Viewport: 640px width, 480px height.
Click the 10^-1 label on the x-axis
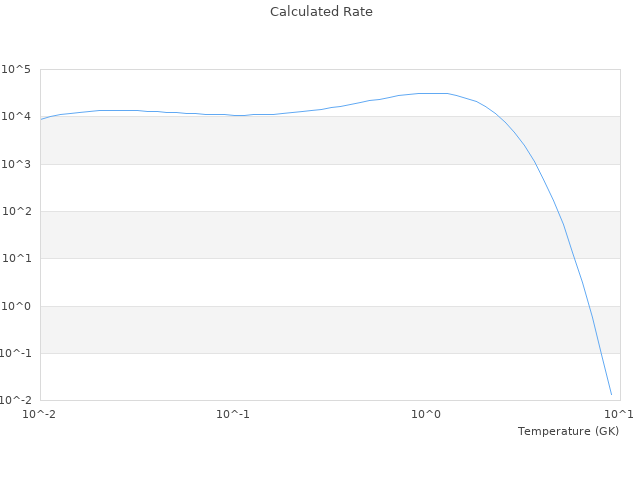[x=233, y=414]
